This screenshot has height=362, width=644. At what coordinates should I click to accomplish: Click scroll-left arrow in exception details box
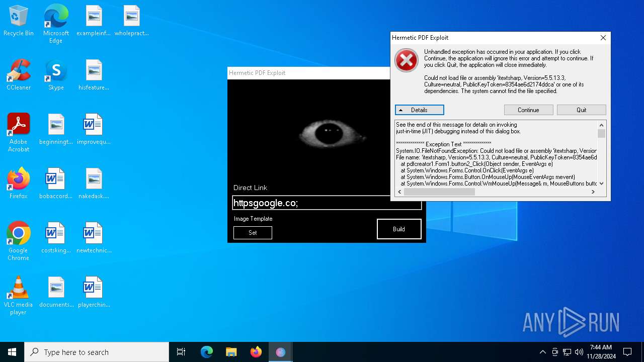pos(399,192)
